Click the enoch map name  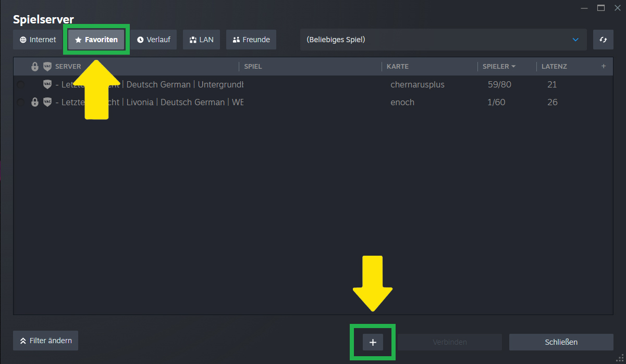click(402, 102)
